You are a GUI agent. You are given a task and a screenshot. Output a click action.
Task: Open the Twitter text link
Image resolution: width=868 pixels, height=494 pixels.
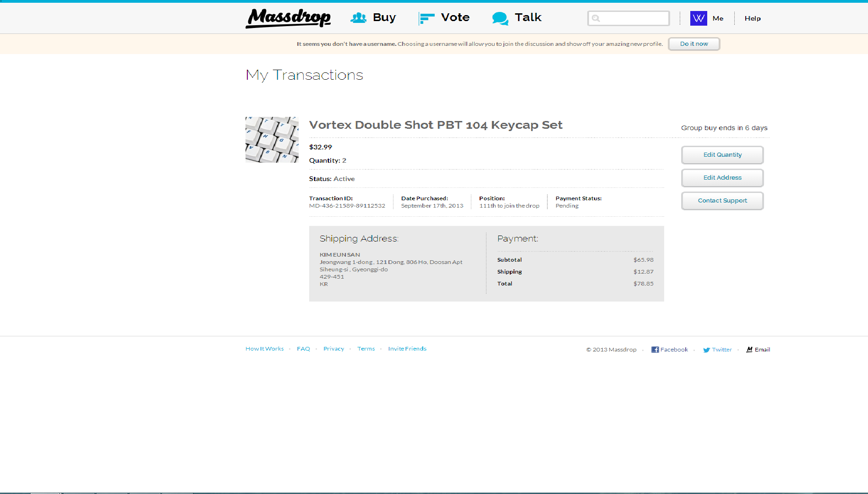(x=722, y=350)
